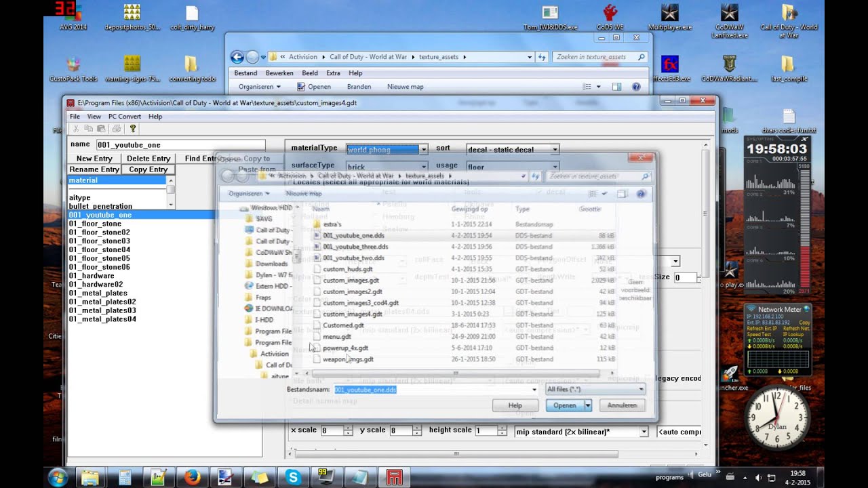Select 001_youtube_two.dds in the file list
Viewport: 868px width, 488px height.
point(353,258)
